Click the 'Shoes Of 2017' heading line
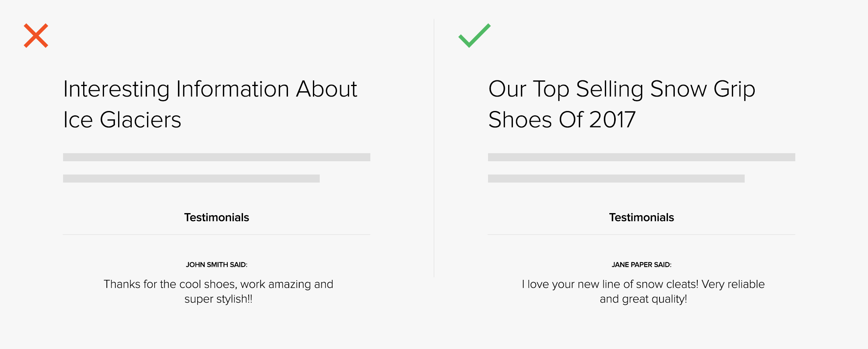The image size is (868, 349). point(562,120)
